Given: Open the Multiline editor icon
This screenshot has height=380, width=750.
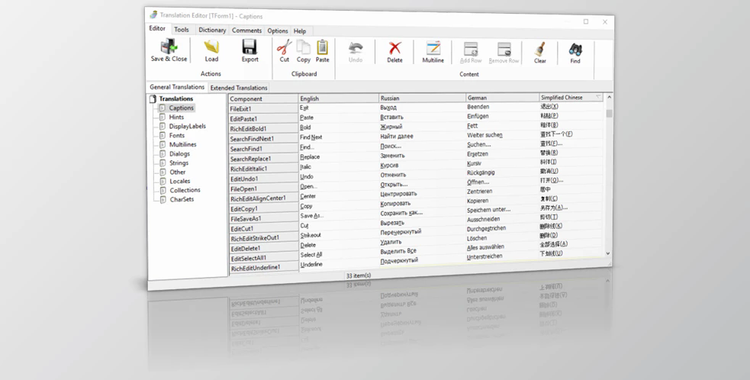Looking at the screenshot, I should pyautogui.click(x=433, y=49).
